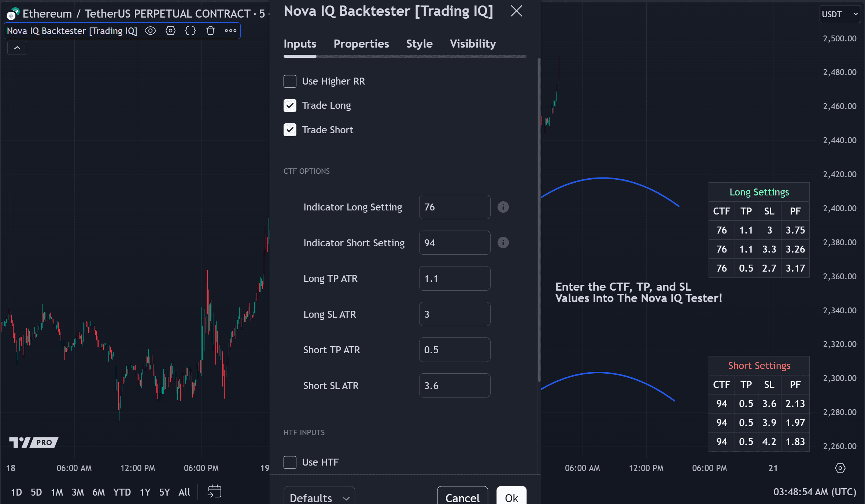Click the Short SL ATR field

click(455, 385)
